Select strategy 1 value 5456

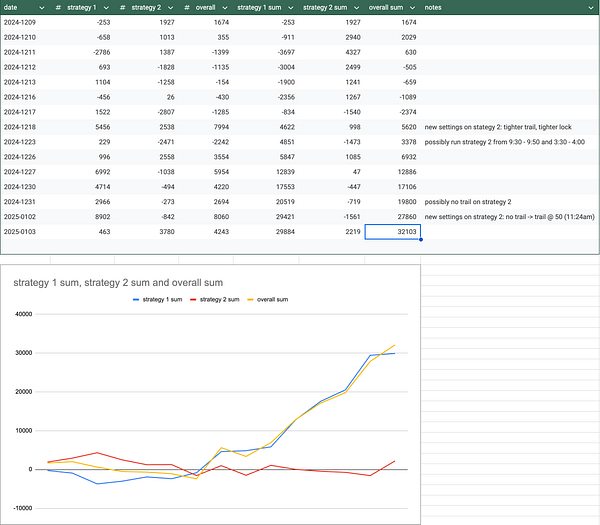[x=103, y=127]
